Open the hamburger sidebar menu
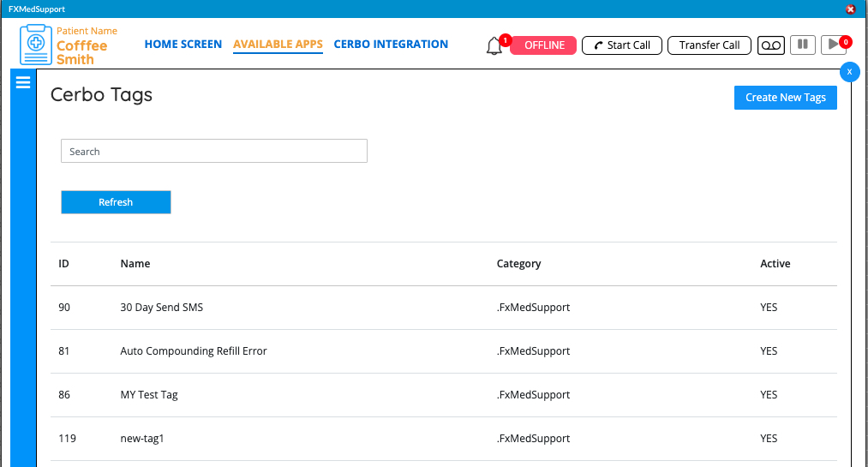Image resolution: width=868 pixels, height=467 pixels. [23, 82]
